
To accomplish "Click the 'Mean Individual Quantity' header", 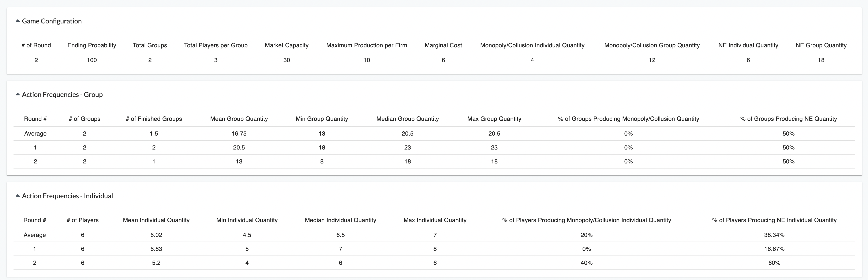I will (x=156, y=220).
